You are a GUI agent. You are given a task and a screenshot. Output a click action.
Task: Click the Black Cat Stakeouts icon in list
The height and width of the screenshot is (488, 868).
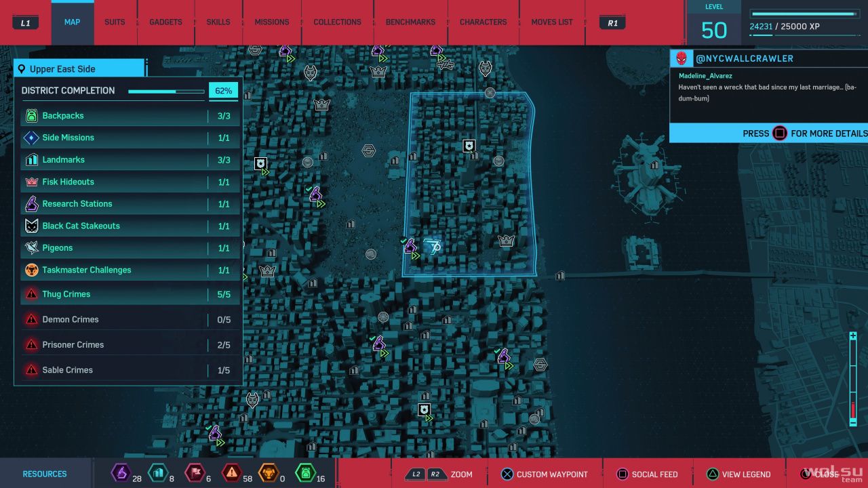31,226
